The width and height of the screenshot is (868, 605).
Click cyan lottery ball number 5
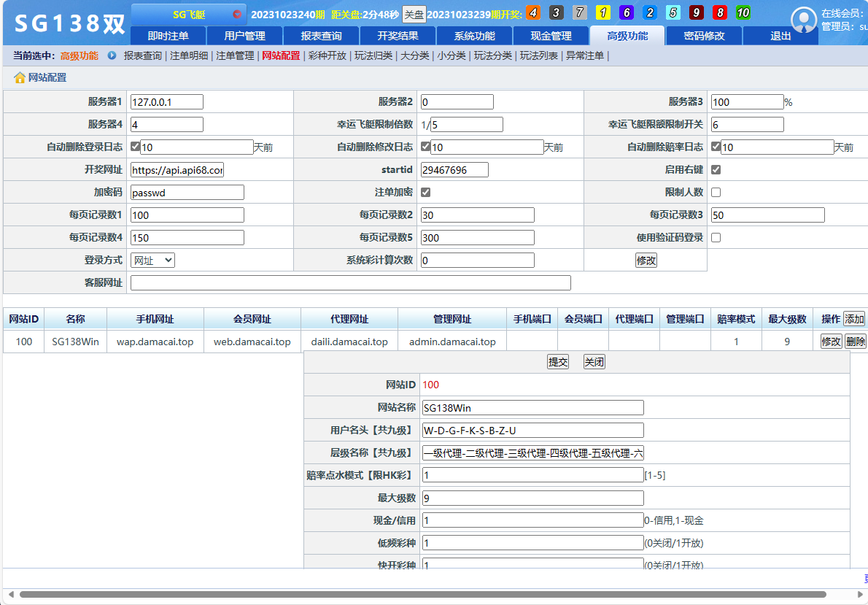pyautogui.click(x=673, y=12)
